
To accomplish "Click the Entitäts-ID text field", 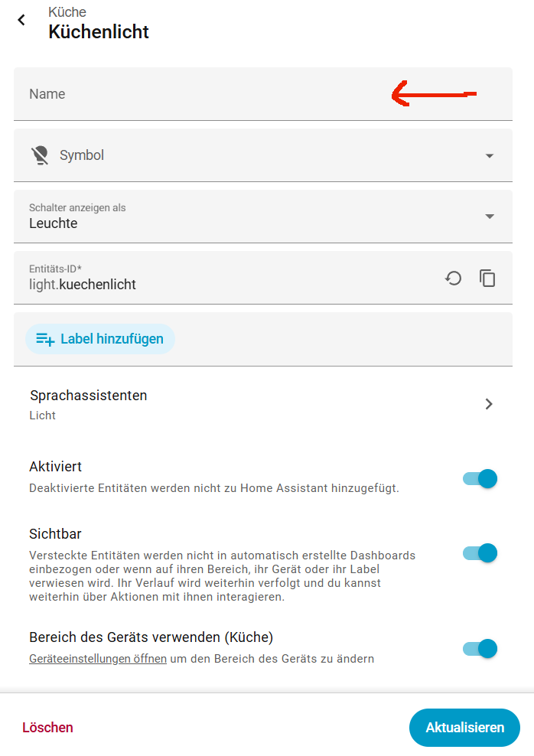I will click(x=226, y=278).
